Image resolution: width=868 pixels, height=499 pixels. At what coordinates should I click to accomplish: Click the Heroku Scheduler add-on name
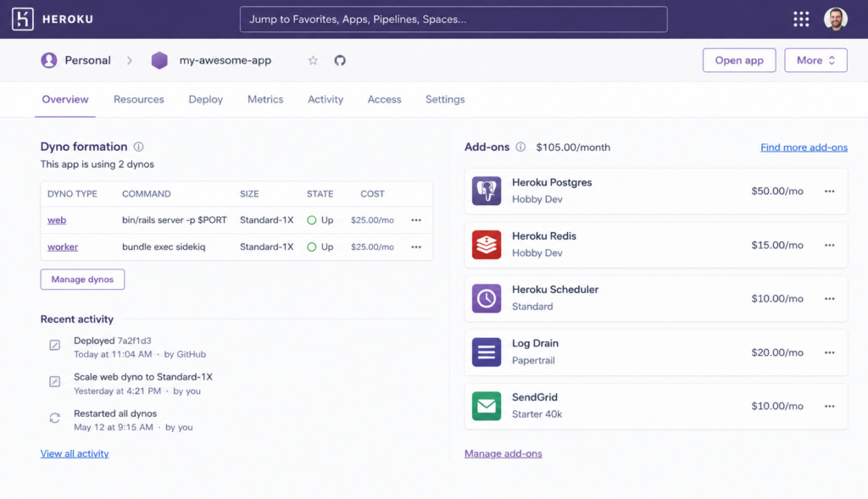(x=555, y=290)
